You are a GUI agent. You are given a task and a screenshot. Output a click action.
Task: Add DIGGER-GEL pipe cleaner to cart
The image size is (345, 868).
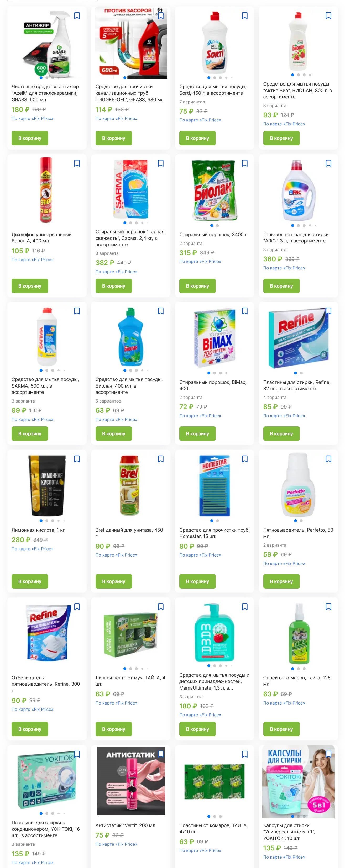[x=114, y=138]
